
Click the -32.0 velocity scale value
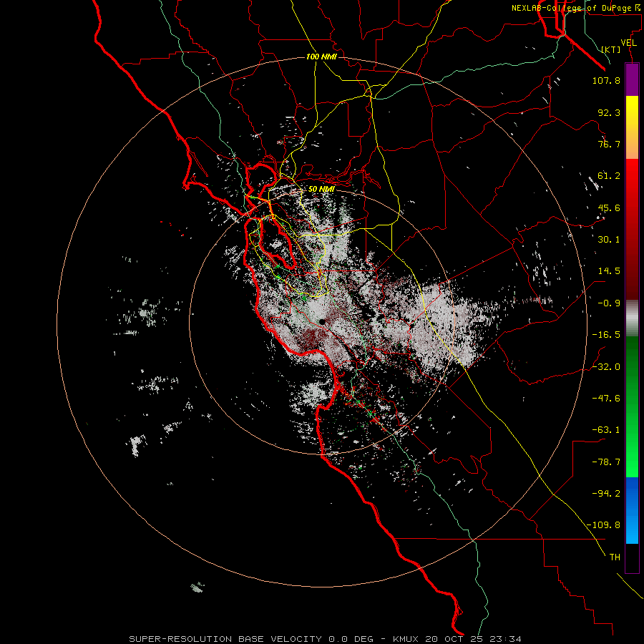coord(606,367)
